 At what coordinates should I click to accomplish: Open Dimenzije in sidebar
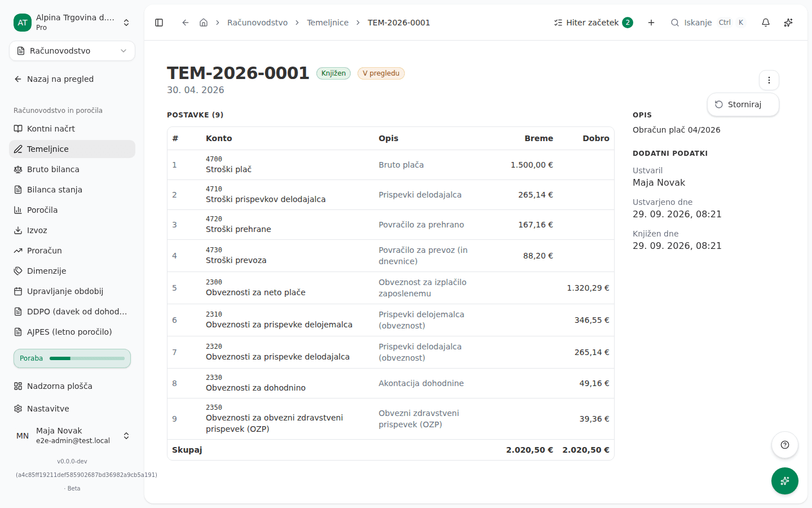(x=72, y=271)
